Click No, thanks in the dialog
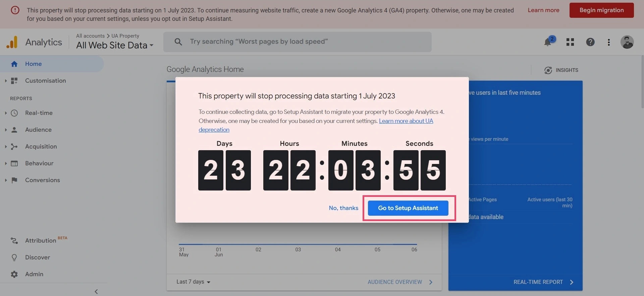This screenshot has width=644, height=296. click(343, 208)
